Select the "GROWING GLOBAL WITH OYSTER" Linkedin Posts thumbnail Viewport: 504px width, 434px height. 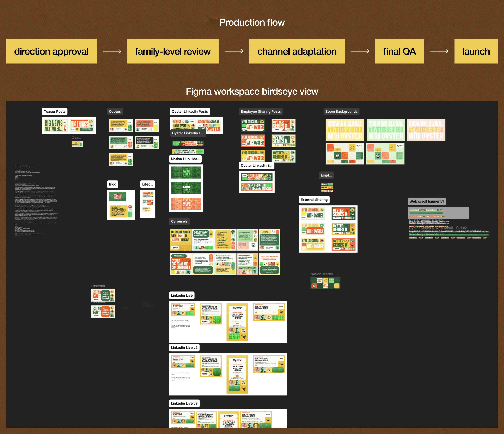click(209, 125)
